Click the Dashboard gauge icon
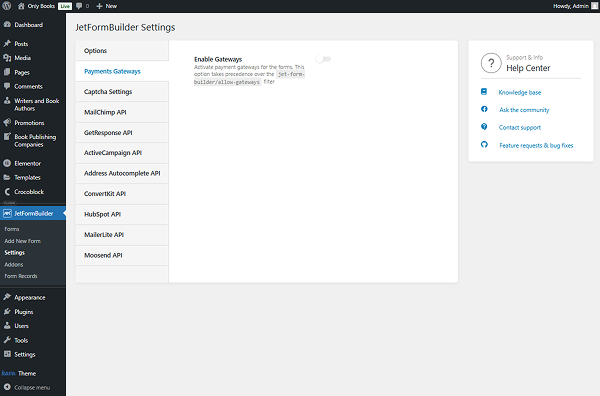The height and width of the screenshot is (396, 600). point(7,24)
